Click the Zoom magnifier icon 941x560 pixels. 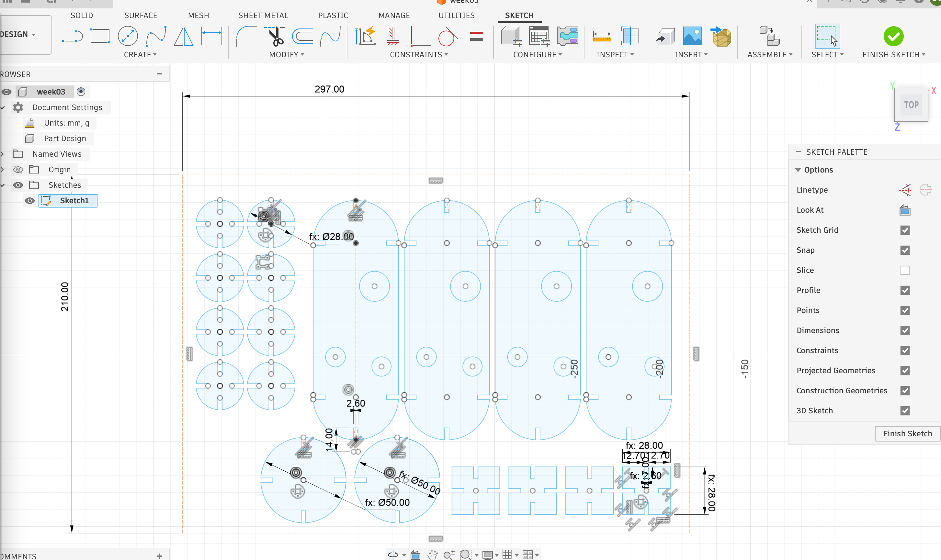click(448, 554)
